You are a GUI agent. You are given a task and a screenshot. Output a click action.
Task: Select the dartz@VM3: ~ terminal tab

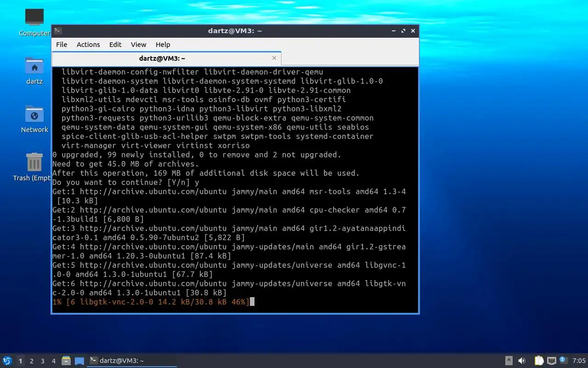tap(162, 58)
